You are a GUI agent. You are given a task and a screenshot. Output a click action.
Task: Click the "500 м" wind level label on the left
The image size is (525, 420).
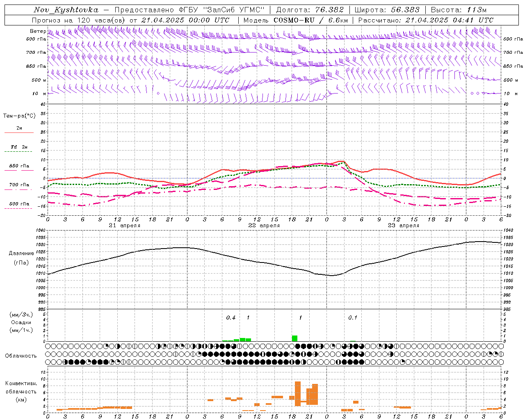pyautogui.click(x=39, y=80)
